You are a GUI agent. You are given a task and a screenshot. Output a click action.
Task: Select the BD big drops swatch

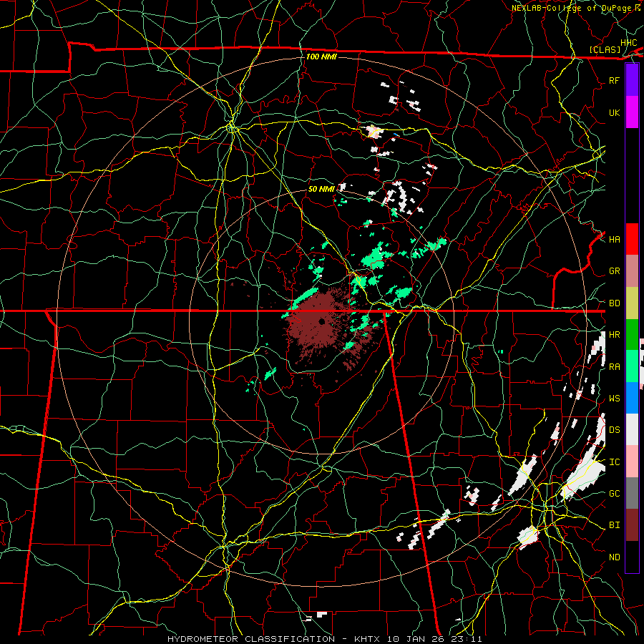pyautogui.click(x=632, y=303)
